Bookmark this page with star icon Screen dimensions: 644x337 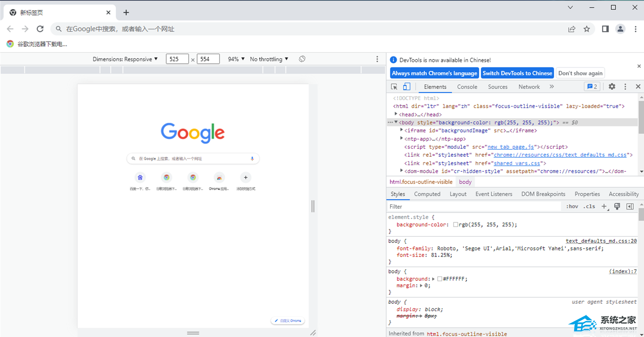tap(586, 29)
